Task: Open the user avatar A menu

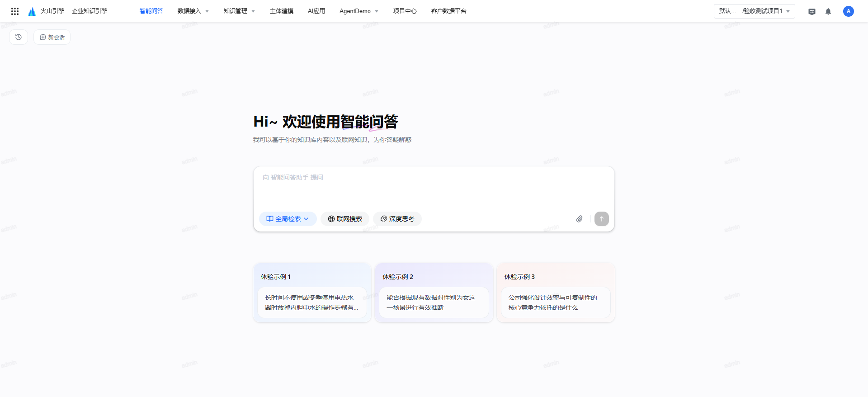Action: [x=849, y=11]
